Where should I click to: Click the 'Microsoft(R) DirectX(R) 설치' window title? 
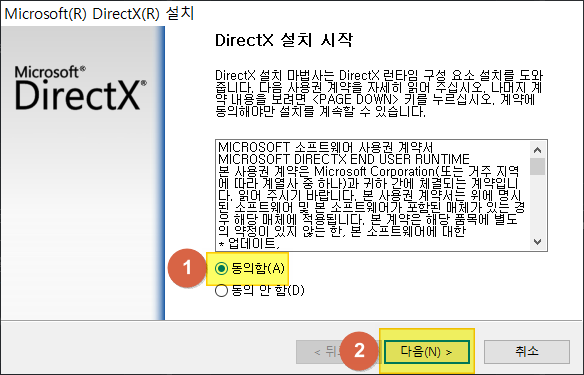pyautogui.click(x=99, y=14)
